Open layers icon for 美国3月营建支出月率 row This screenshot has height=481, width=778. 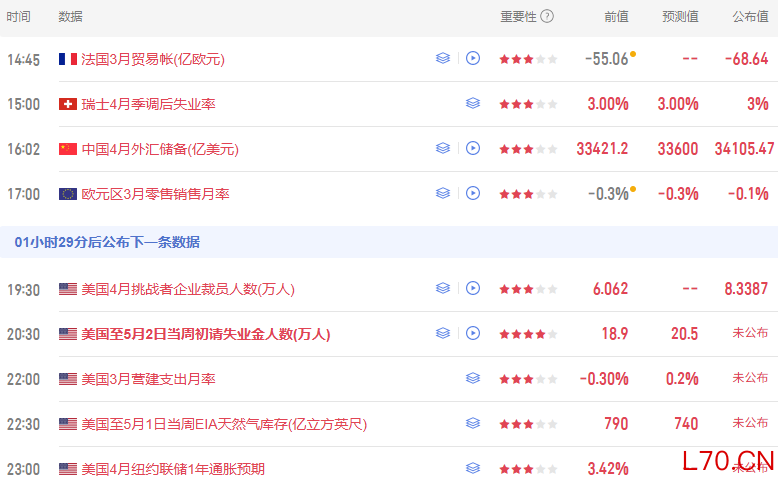click(473, 378)
